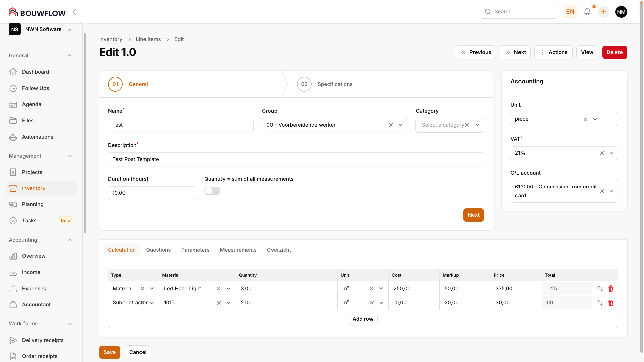This screenshot has width=644, height=362.
Task: Open the Accountant page
Action: coord(37,305)
